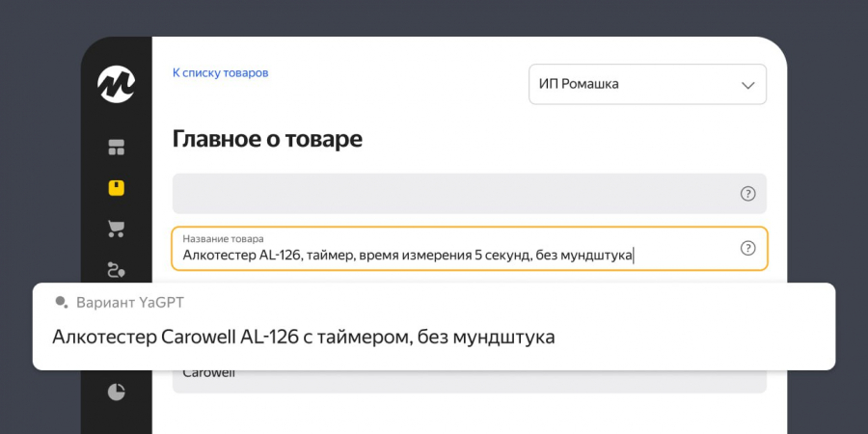Viewport: 868px width, 434px height.
Task: Select the yellow products box icon
Action: tap(117, 188)
